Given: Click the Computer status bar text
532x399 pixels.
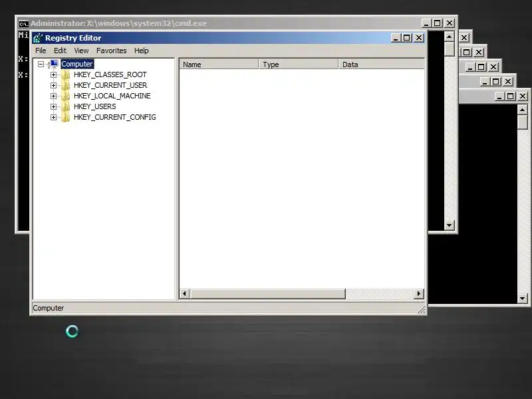Looking at the screenshot, I should tap(48, 308).
